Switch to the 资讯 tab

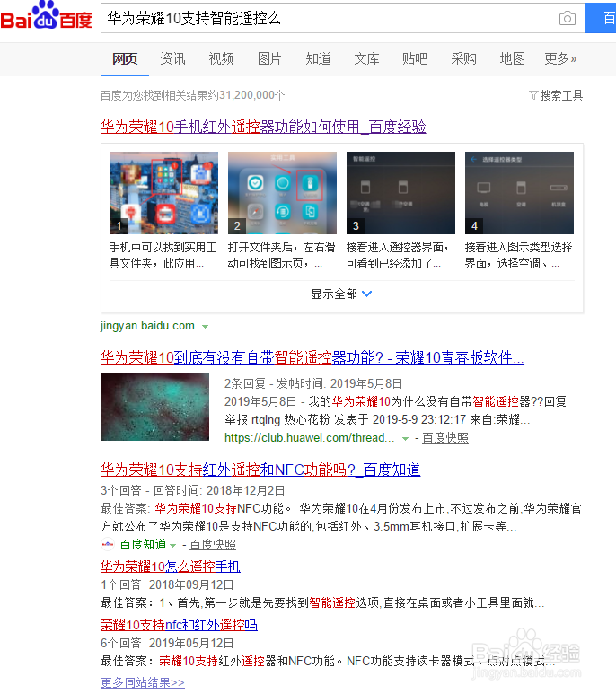click(172, 59)
